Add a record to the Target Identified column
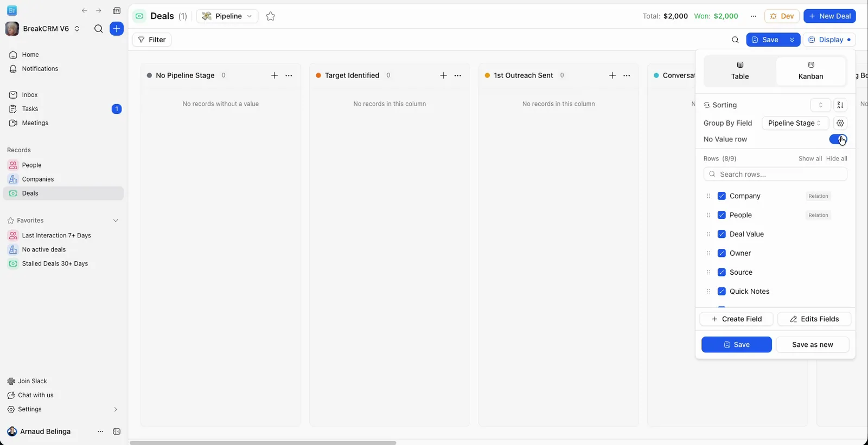 pyautogui.click(x=443, y=75)
